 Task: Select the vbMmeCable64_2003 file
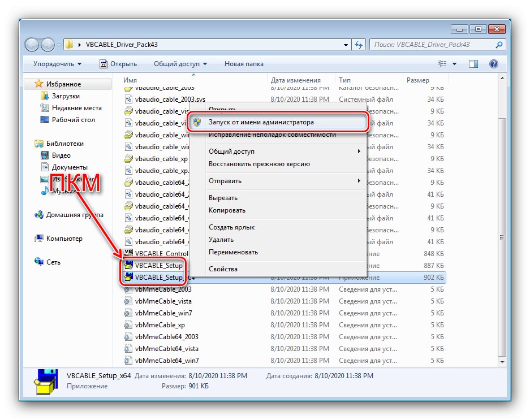click(166, 336)
